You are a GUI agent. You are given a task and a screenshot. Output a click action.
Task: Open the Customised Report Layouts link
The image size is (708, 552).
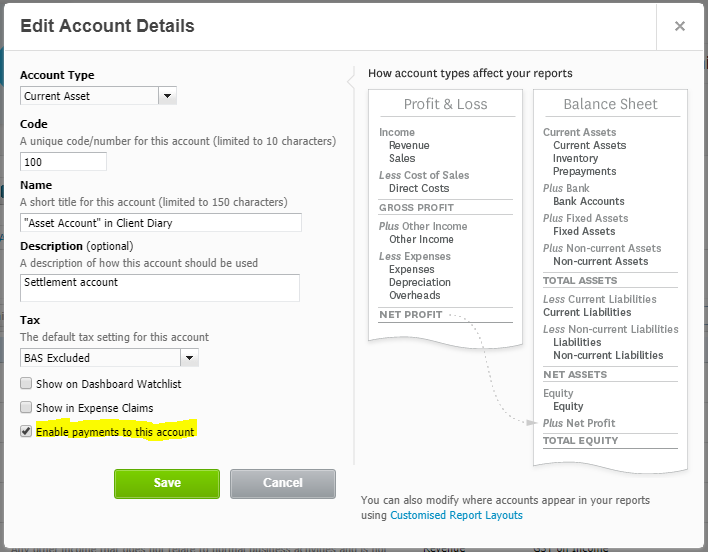click(456, 515)
